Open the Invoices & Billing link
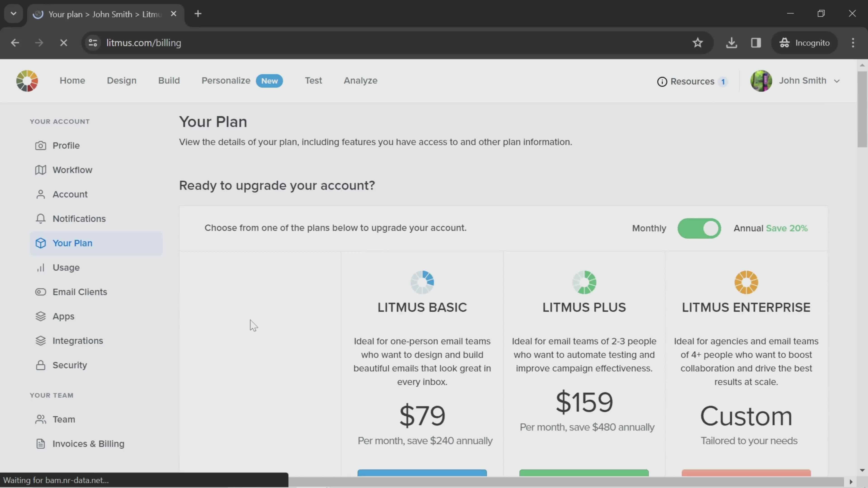The width and height of the screenshot is (868, 488). (88, 443)
